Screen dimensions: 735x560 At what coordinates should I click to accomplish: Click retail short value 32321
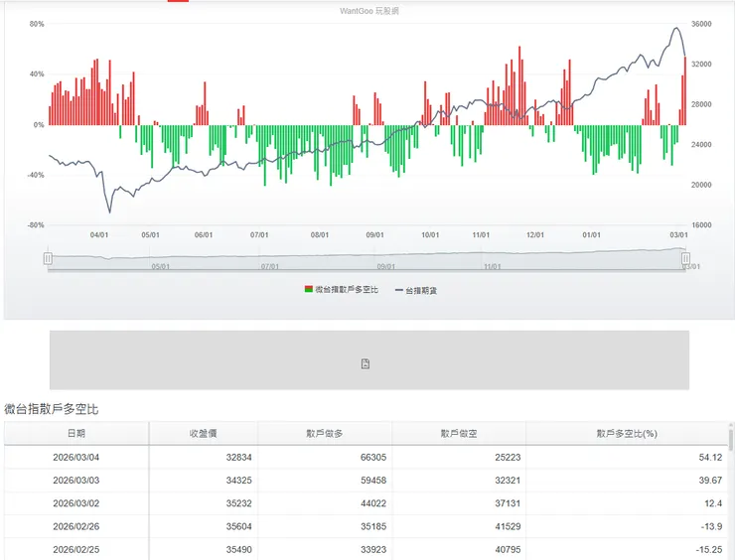[508, 481]
